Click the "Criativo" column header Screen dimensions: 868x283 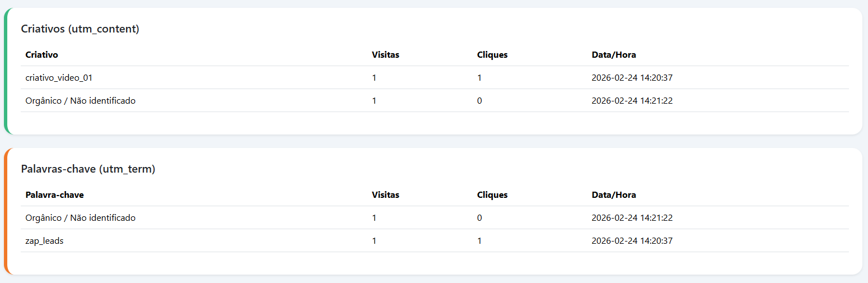click(42, 55)
